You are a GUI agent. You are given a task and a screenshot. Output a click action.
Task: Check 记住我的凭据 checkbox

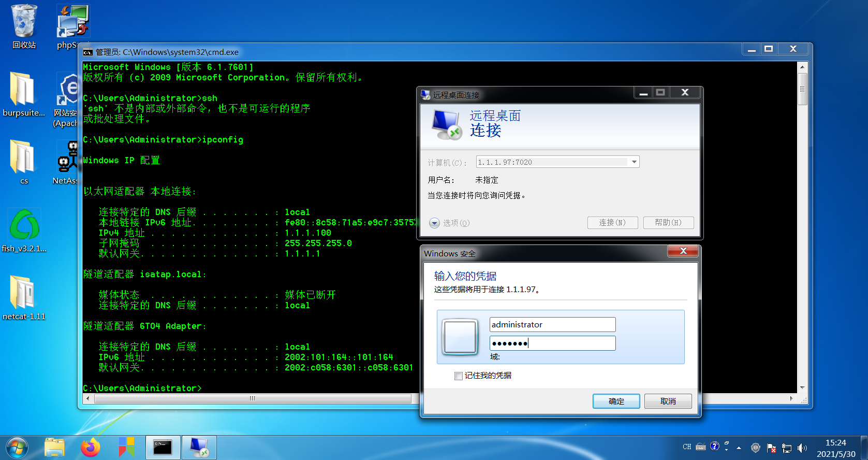[x=459, y=376]
